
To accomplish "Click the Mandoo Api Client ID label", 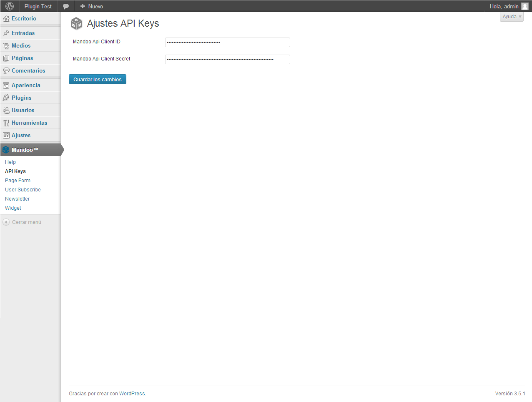I will (x=97, y=42).
